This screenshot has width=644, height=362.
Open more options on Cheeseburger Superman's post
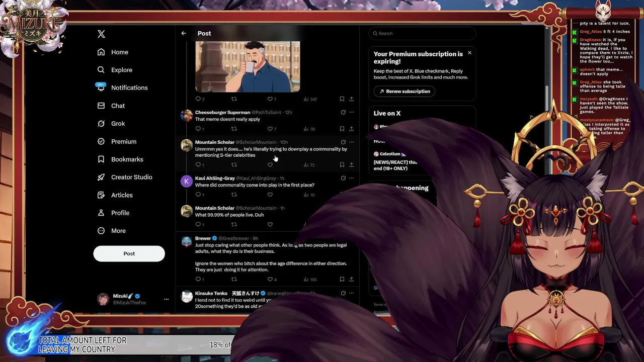click(351, 113)
